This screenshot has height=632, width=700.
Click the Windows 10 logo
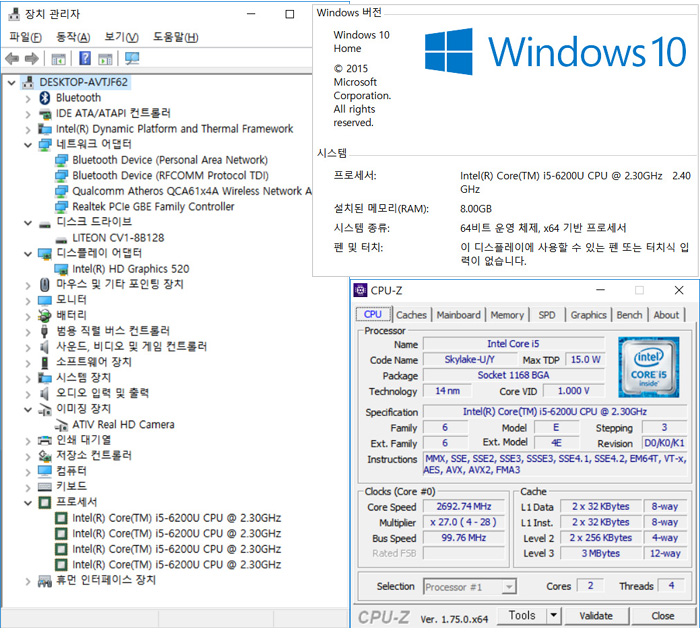[x=555, y=52]
